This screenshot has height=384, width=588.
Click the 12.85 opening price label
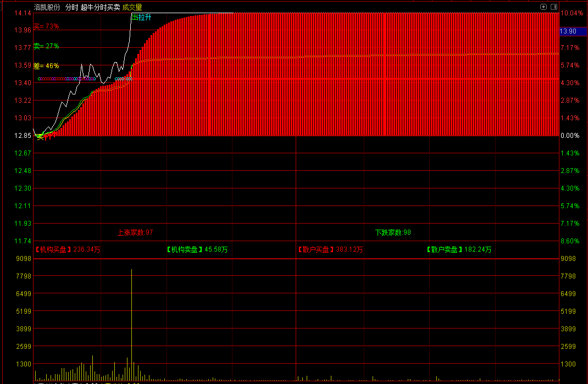click(23, 135)
